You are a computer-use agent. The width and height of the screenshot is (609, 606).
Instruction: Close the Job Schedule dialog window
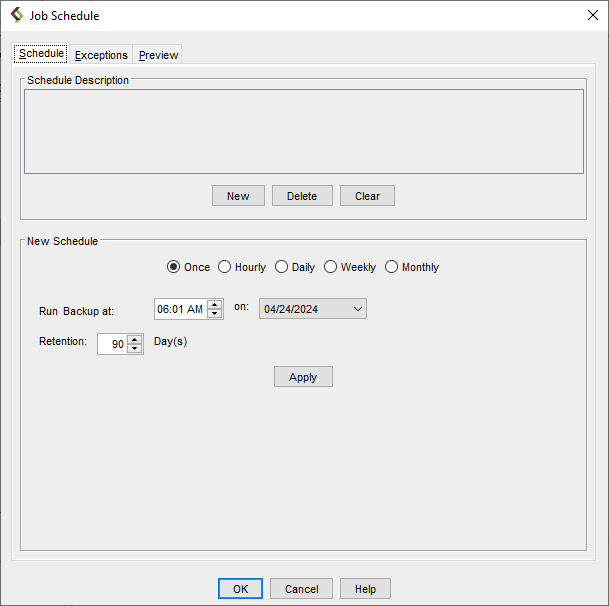coord(592,15)
